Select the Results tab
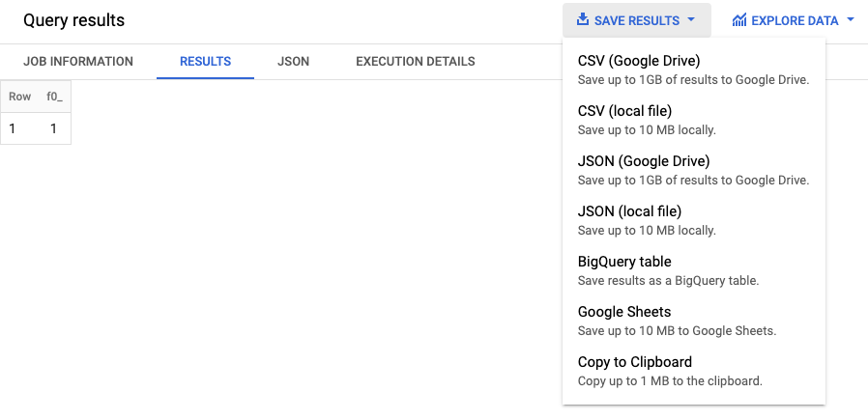Screen dimensions: 868x420 tap(205, 62)
